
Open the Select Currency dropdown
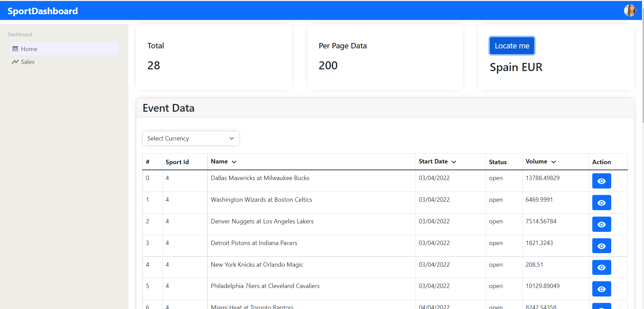pos(191,138)
